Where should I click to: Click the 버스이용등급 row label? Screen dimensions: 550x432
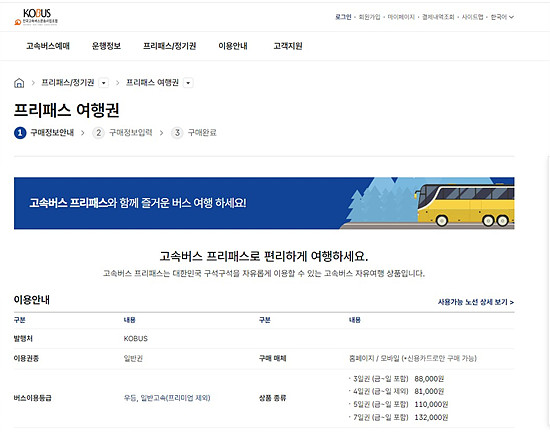coord(33,398)
